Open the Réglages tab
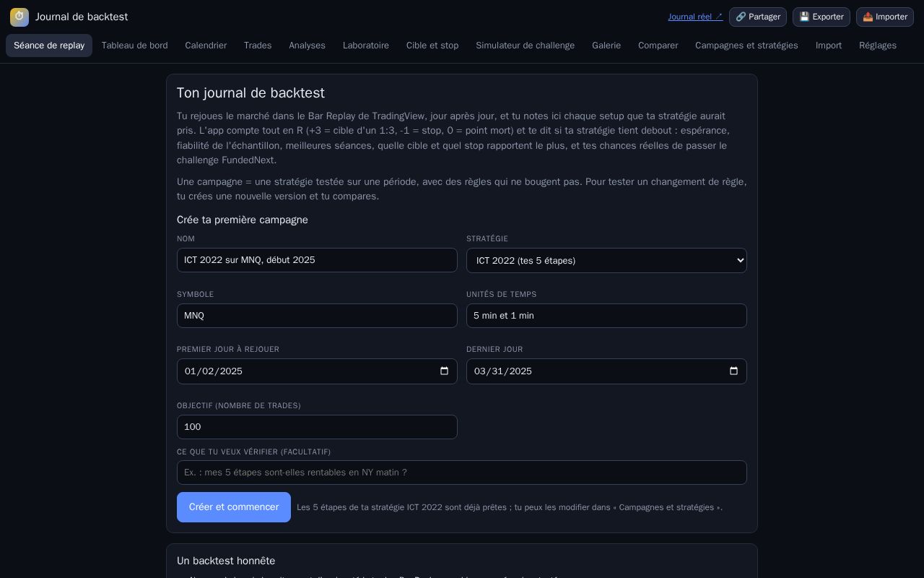The width and height of the screenshot is (924, 578). (878, 46)
